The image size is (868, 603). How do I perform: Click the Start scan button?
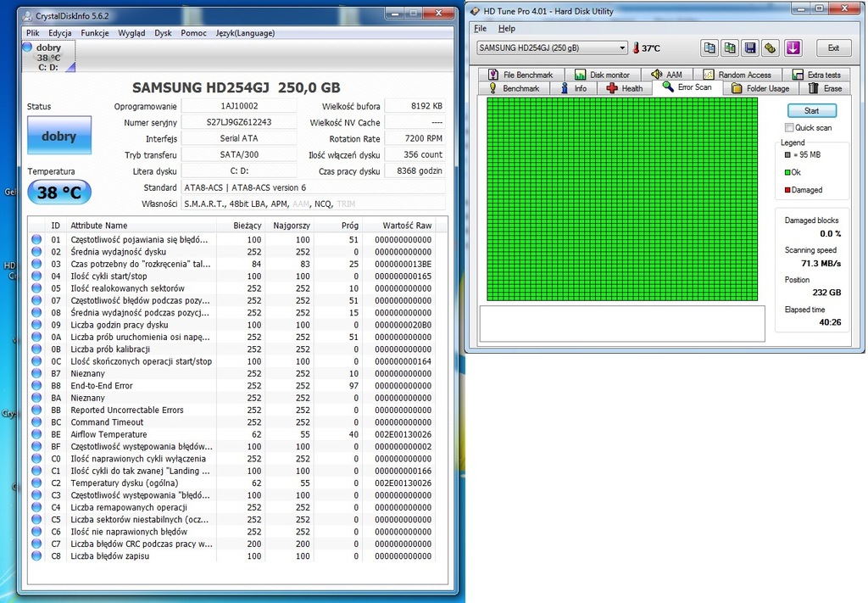pyautogui.click(x=811, y=111)
